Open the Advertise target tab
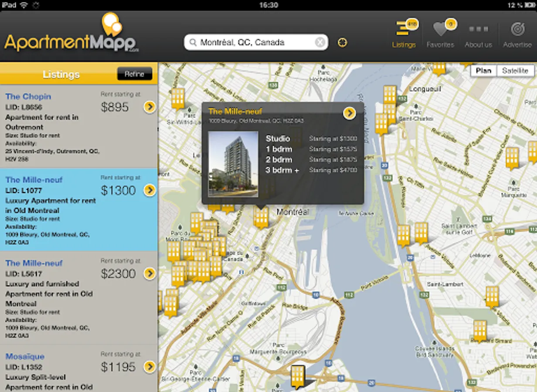Viewport: 537px width, 392px height. point(517,34)
